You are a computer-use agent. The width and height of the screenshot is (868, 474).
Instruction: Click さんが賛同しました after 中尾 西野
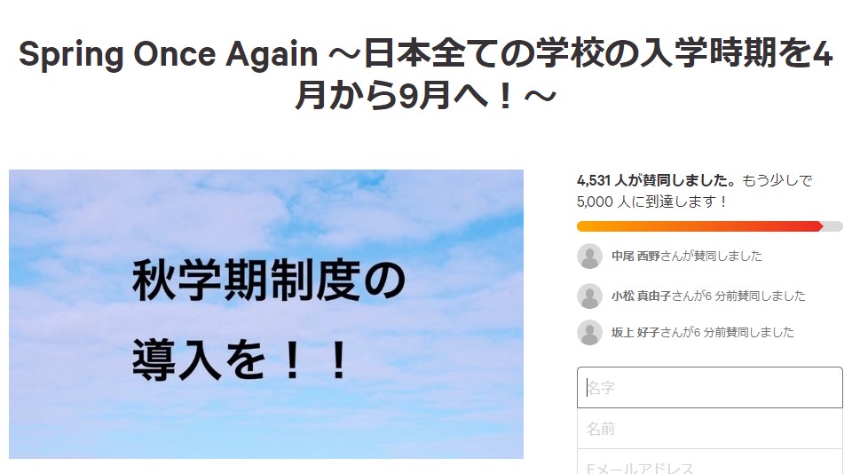click(711, 256)
